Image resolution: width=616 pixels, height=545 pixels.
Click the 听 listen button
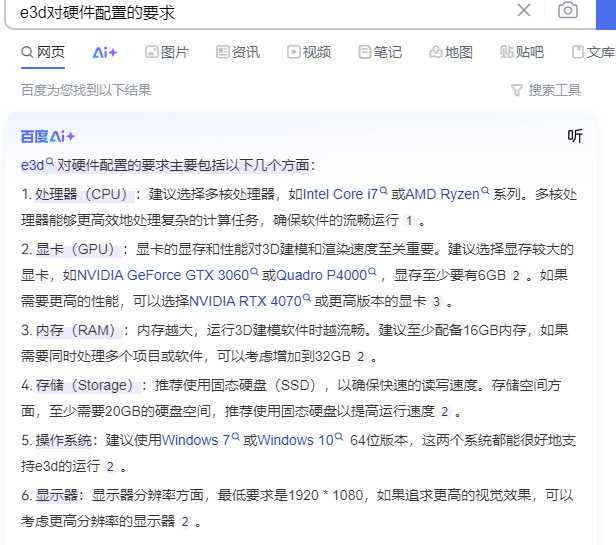(x=575, y=136)
